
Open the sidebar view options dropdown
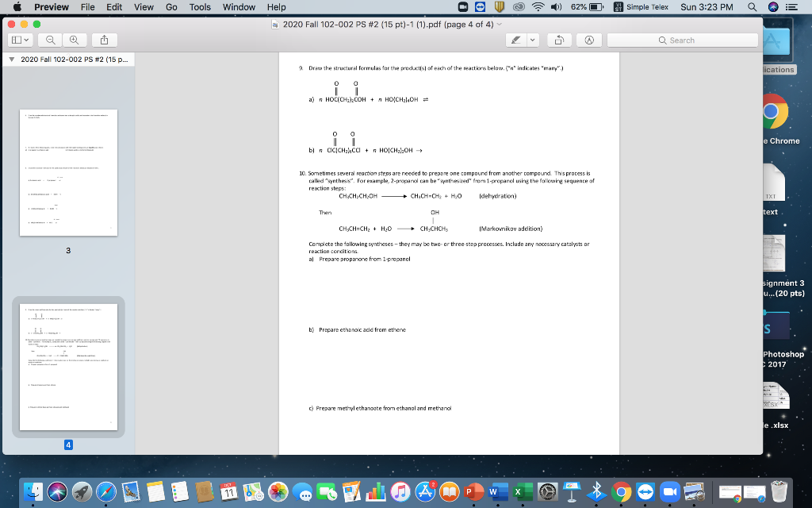pyautogui.click(x=21, y=40)
